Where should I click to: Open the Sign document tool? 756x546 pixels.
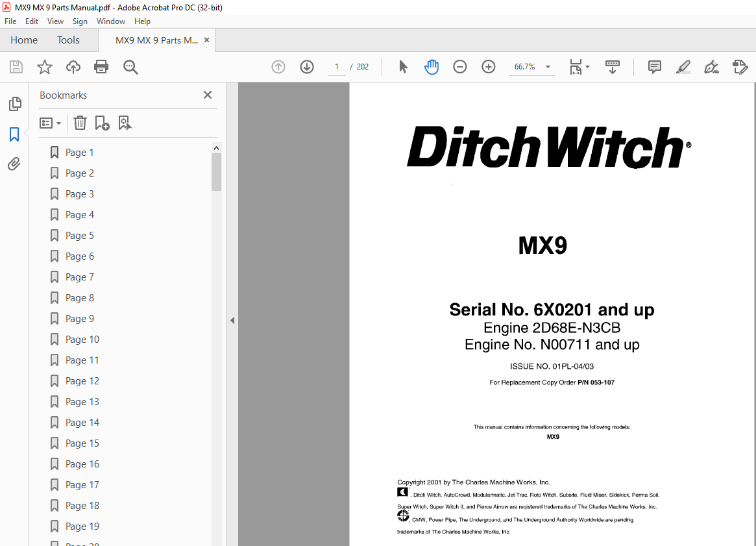711,67
